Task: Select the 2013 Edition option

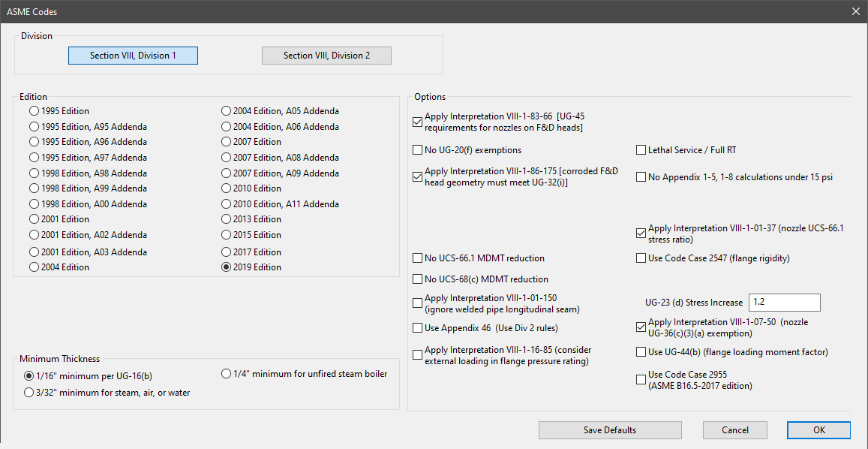Action: point(226,219)
